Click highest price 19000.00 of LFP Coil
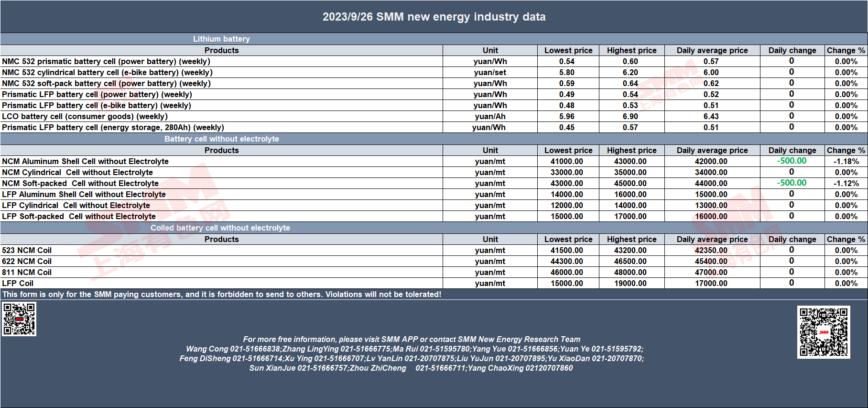This screenshot has height=408, width=868. click(630, 283)
